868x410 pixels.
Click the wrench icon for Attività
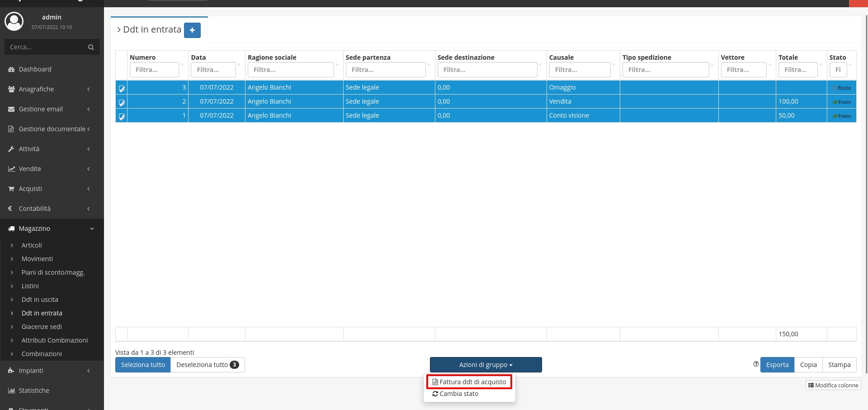11,149
